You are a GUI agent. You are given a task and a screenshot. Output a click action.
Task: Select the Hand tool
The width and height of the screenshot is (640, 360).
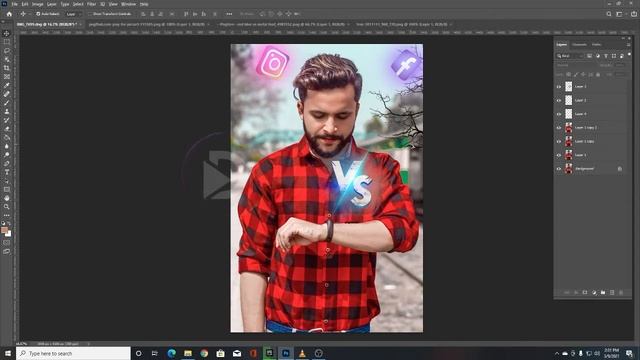[7, 198]
